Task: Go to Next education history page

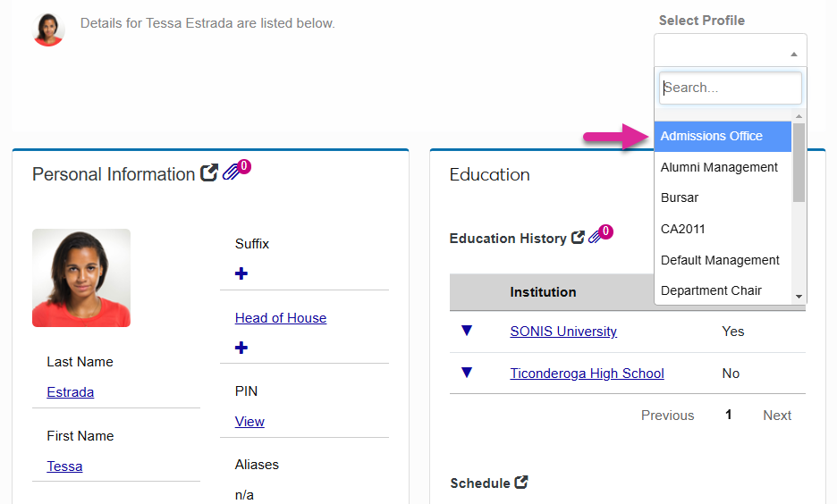Action: point(776,415)
